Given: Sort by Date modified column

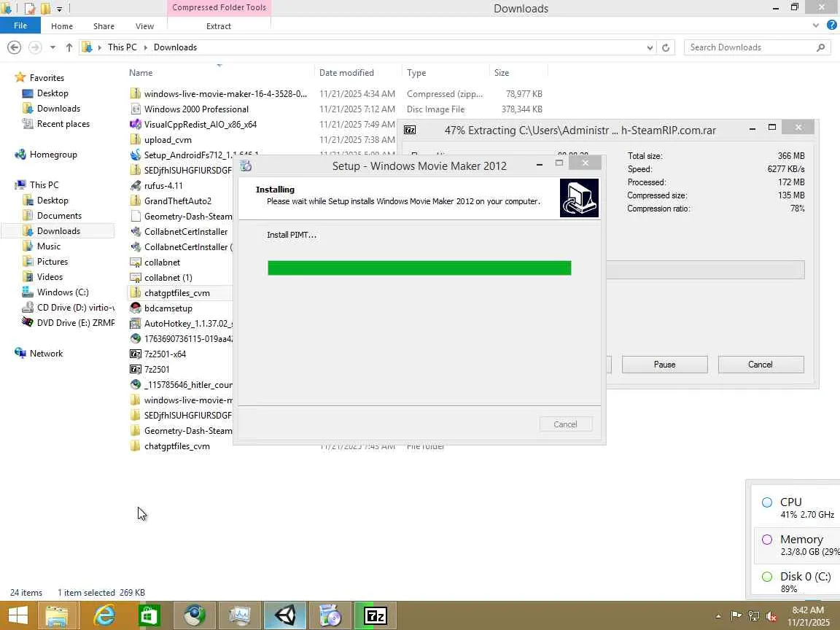Looking at the screenshot, I should (x=357, y=73).
